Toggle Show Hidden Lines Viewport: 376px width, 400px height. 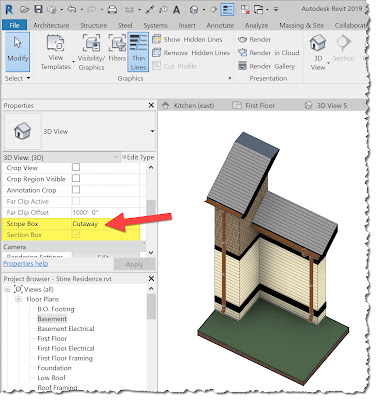(x=187, y=39)
